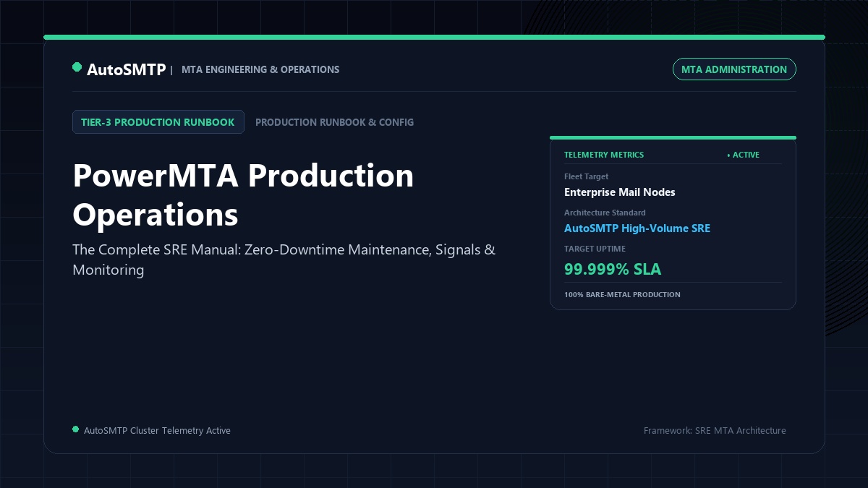Click the TARGET UPTIME label
Image resolution: width=868 pixels, height=488 pixels.
pos(595,249)
